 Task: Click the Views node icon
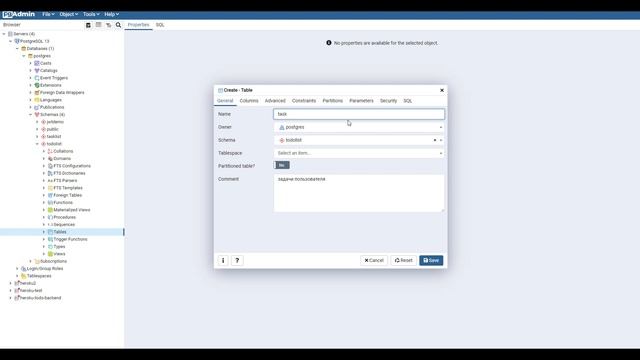(50, 254)
